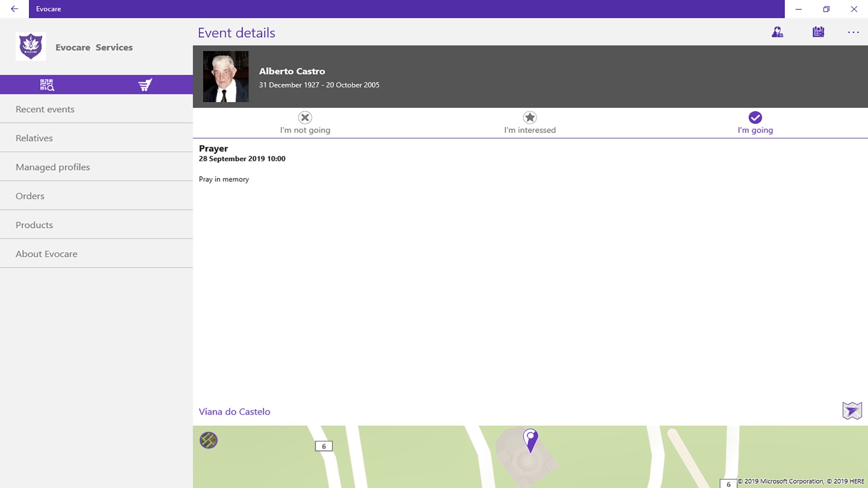Select the I'm interessed option
The width and height of the screenshot is (868, 488).
(x=530, y=123)
